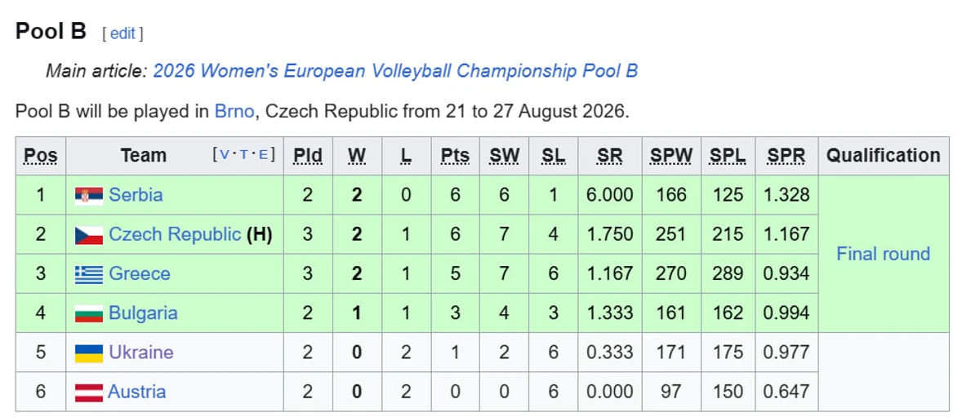Click the V template view link
The width and height of the screenshot is (980, 417).
coord(224,154)
